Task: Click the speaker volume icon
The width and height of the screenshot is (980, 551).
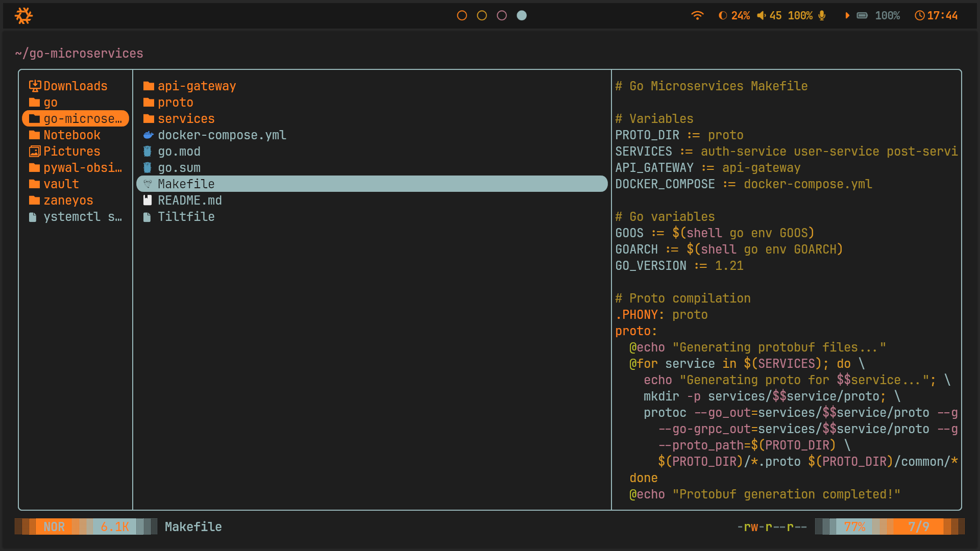Action: click(x=761, y=16)
